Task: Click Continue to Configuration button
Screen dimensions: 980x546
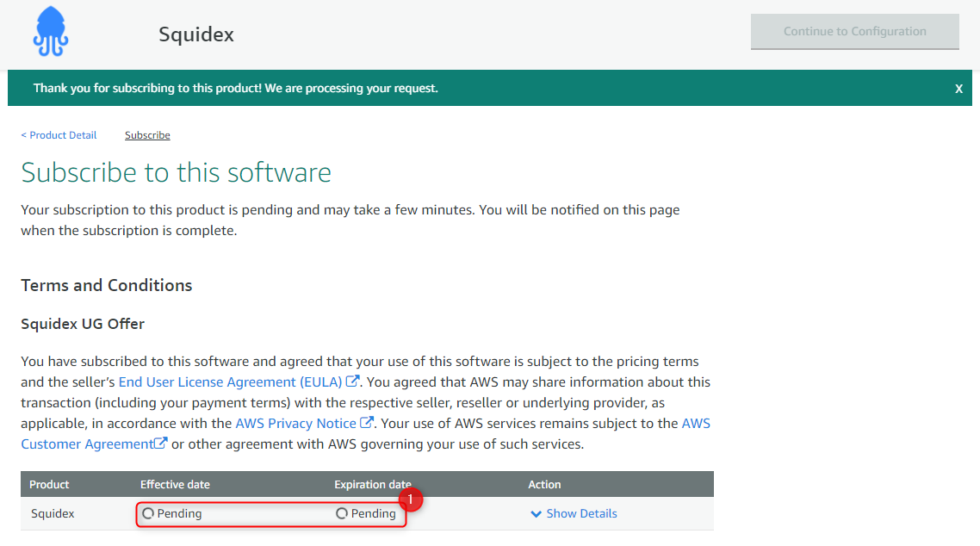Action: [x=855, y=31]
